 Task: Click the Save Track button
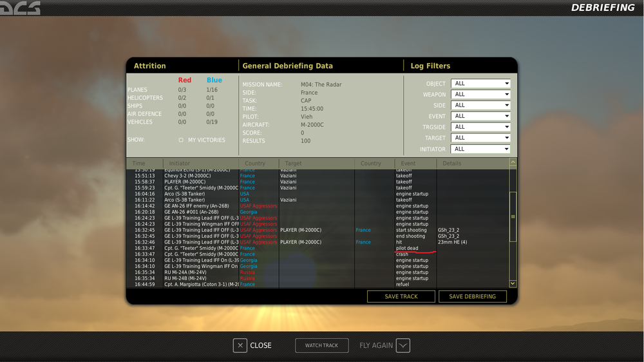pyautogui.click(x=401, y=296)
